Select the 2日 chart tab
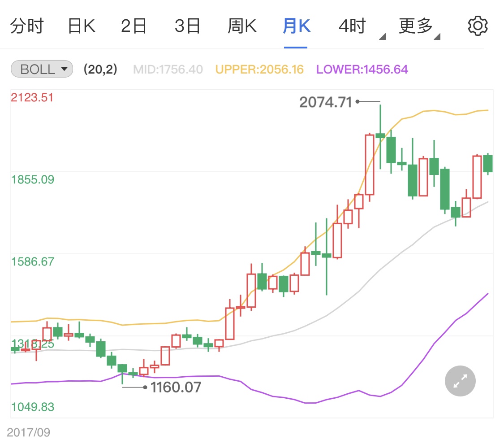The height and width of the screenshot is (444, 504). 134,26
